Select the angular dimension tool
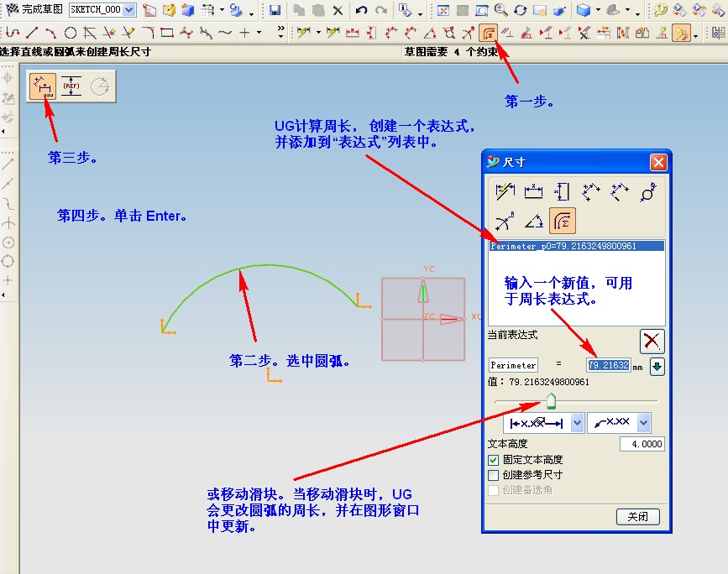 [534, 220]
